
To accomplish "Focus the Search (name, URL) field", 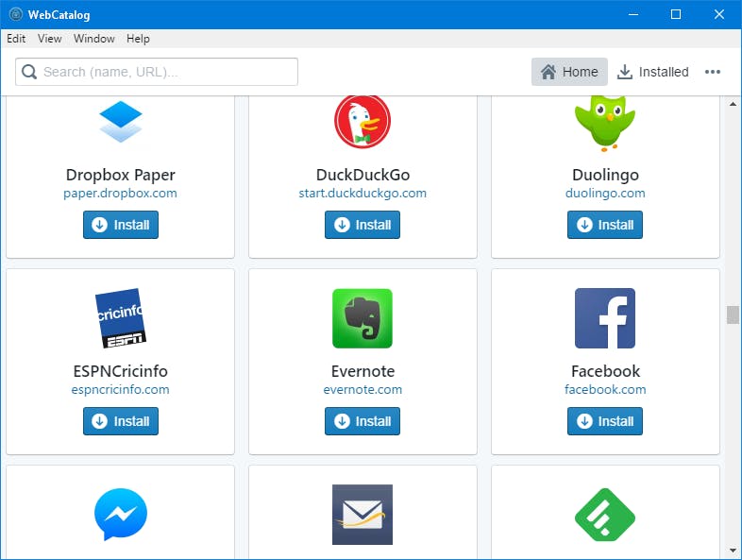I will 157,72.
